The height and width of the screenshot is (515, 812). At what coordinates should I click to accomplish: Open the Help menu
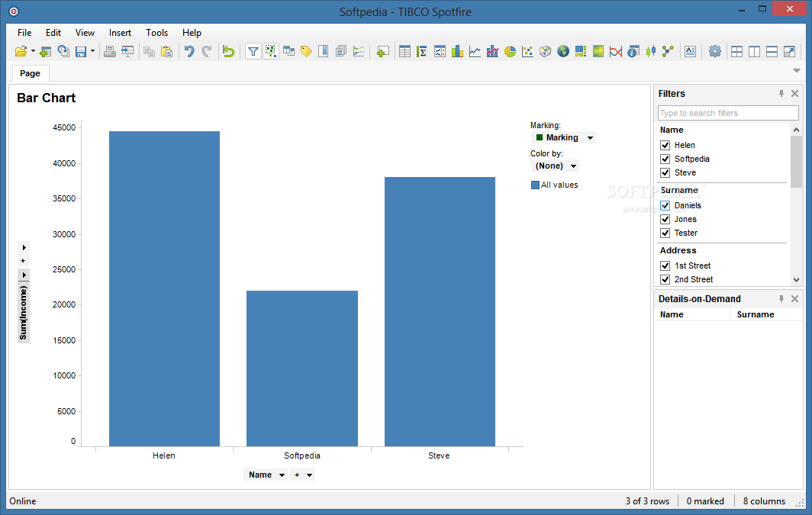click(192, 33)
